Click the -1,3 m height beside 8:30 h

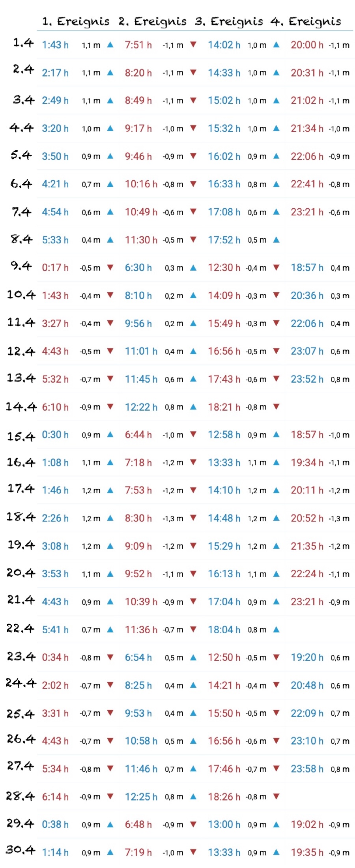pos(173,518)
